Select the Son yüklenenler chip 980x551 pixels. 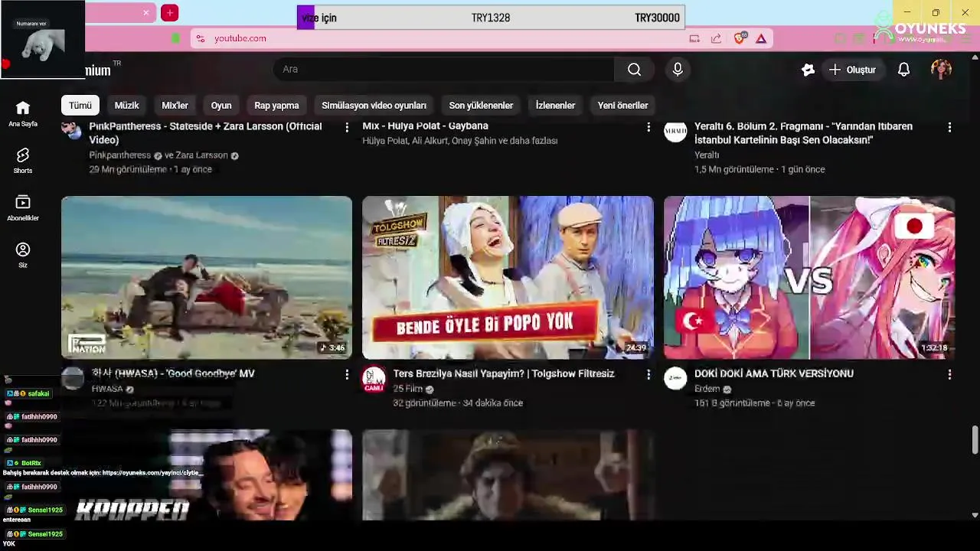(x=481, y=106)
